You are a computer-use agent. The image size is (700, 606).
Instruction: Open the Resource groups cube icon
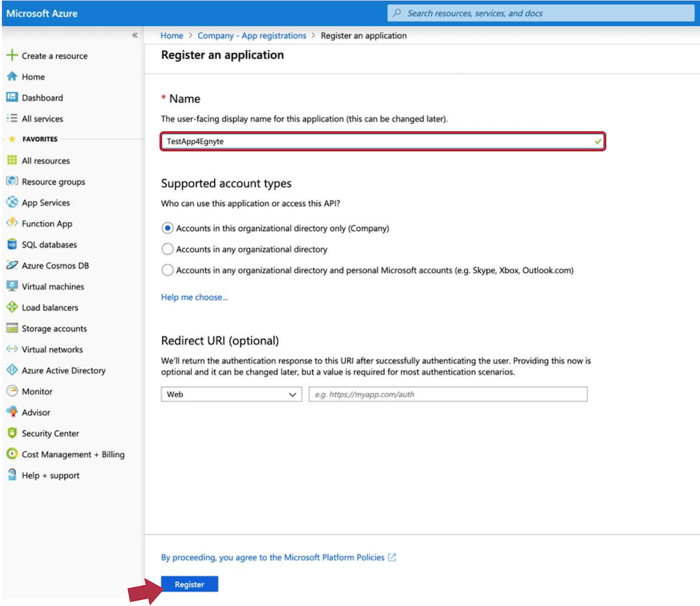[12, 181]
